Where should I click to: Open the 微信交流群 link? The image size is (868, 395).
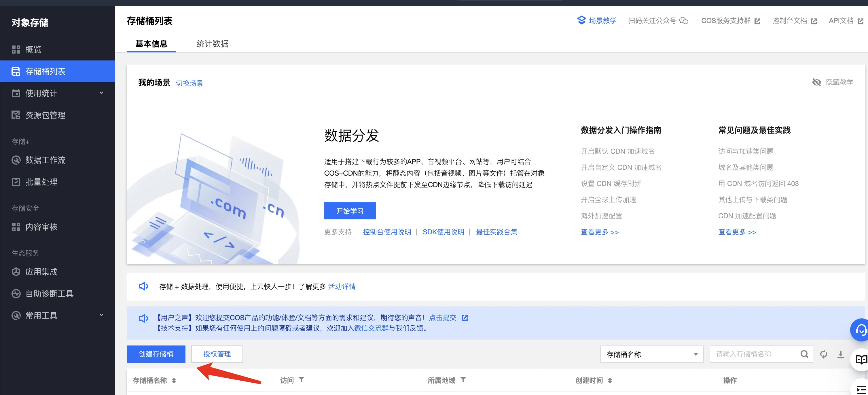coord(371,328)
